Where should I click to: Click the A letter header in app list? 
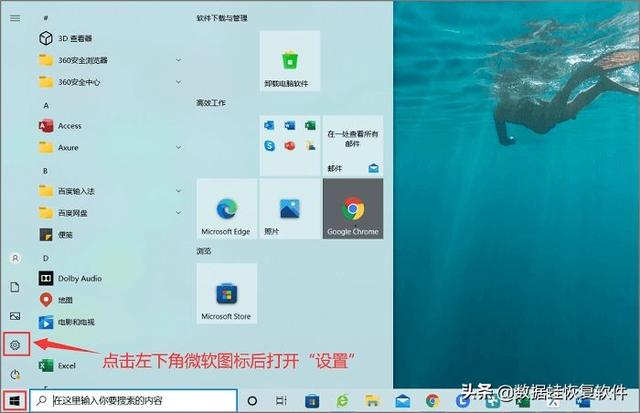(x=46, y=106)
